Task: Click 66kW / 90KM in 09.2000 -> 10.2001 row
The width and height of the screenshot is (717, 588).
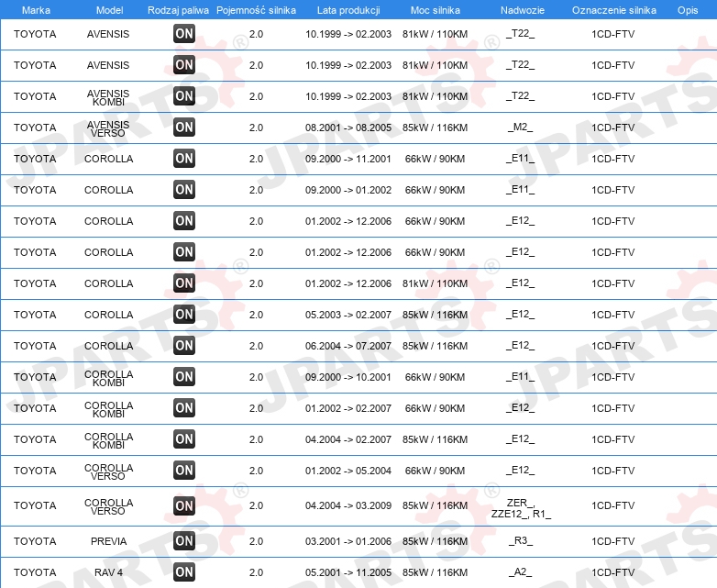Action: pyautogui.click(x=435, y=377)
